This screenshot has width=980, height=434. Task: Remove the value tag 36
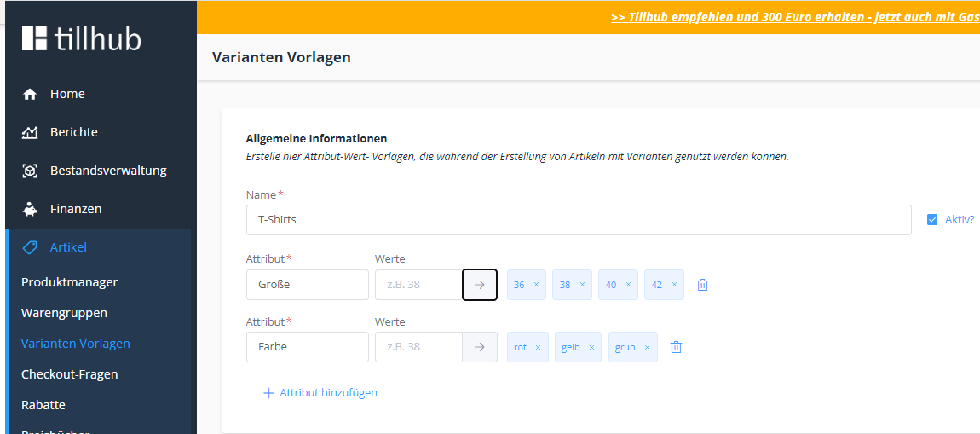536,285
